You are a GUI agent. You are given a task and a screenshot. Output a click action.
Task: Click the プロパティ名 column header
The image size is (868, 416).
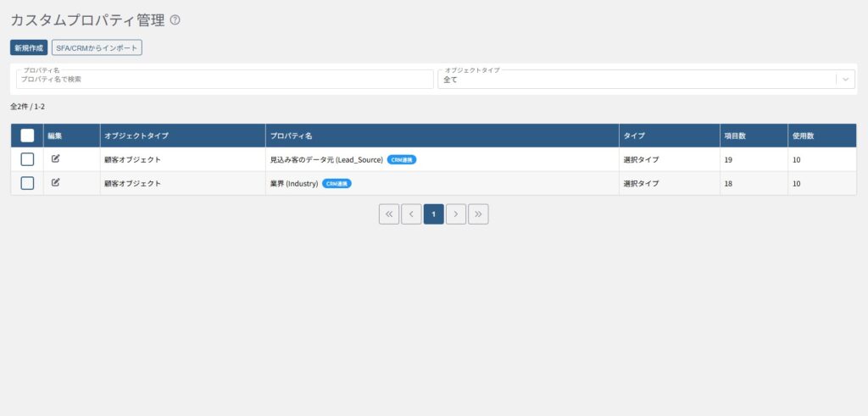tap(292, 136)
